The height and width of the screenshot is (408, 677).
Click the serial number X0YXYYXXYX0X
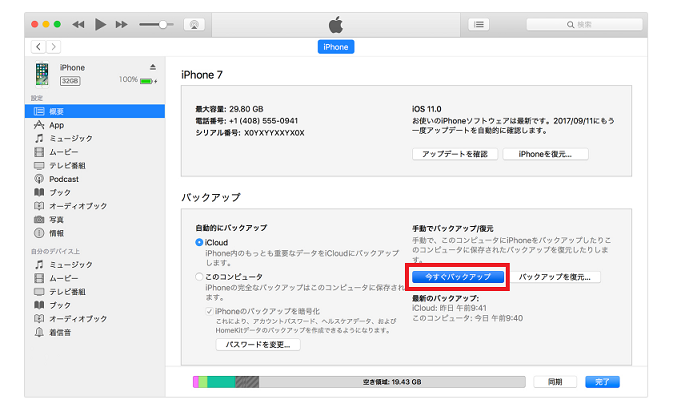[x=274, y=133]
